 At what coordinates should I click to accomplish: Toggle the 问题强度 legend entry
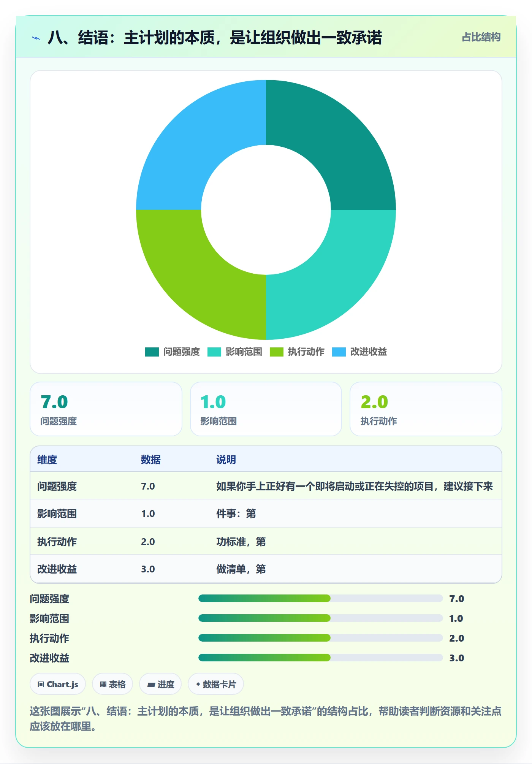pyautogui.click(x=173, y=352)
